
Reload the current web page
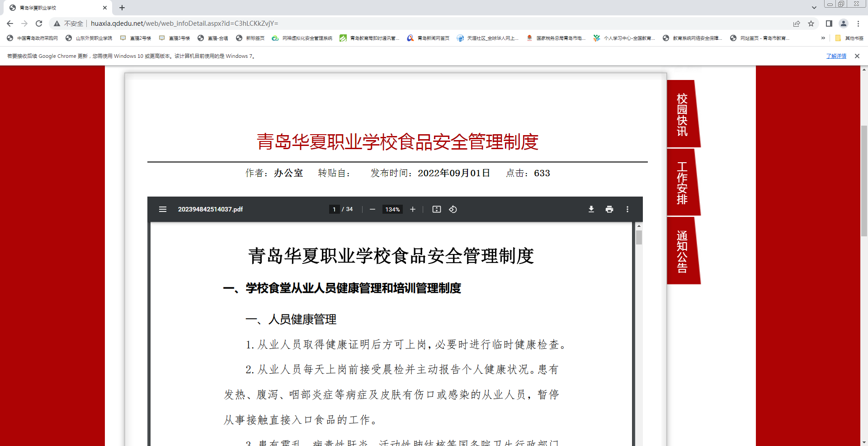(39, 23)
